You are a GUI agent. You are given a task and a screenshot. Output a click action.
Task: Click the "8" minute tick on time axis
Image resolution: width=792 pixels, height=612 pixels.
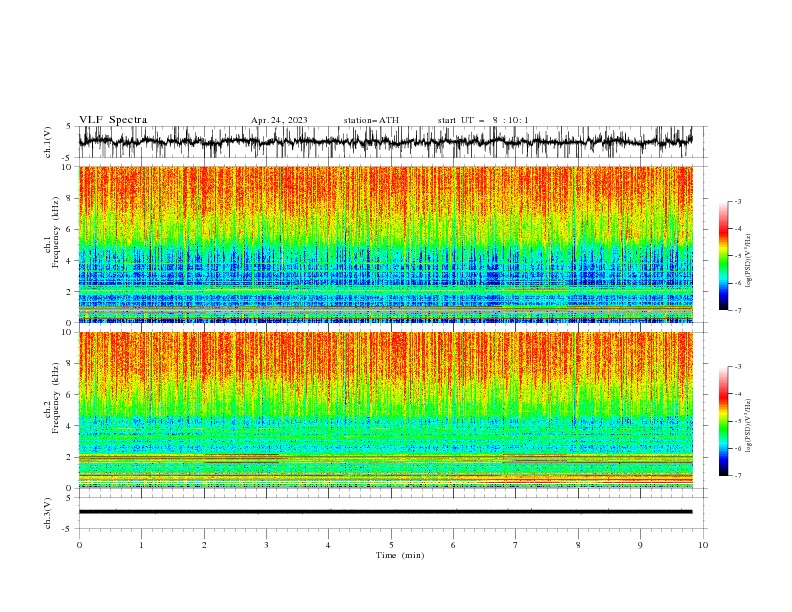(578, 545)
